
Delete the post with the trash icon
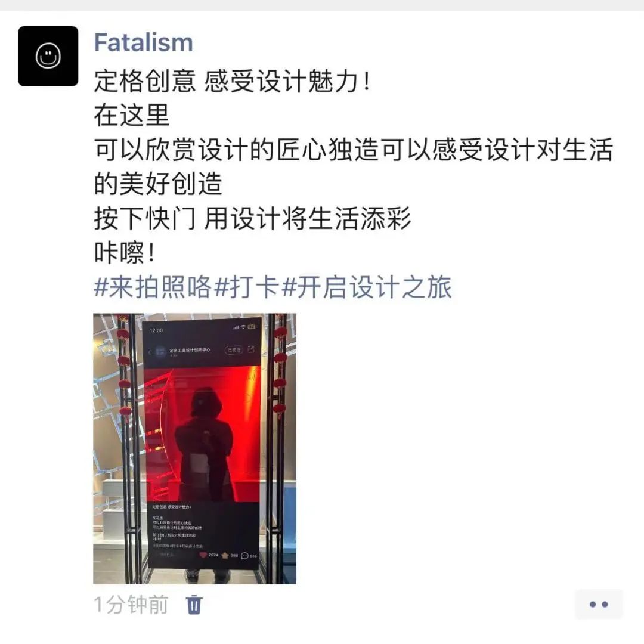194,605
